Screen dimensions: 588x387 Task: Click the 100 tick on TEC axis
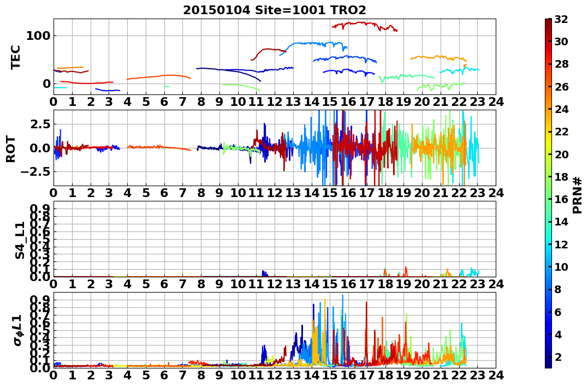[x=38, y=36]
